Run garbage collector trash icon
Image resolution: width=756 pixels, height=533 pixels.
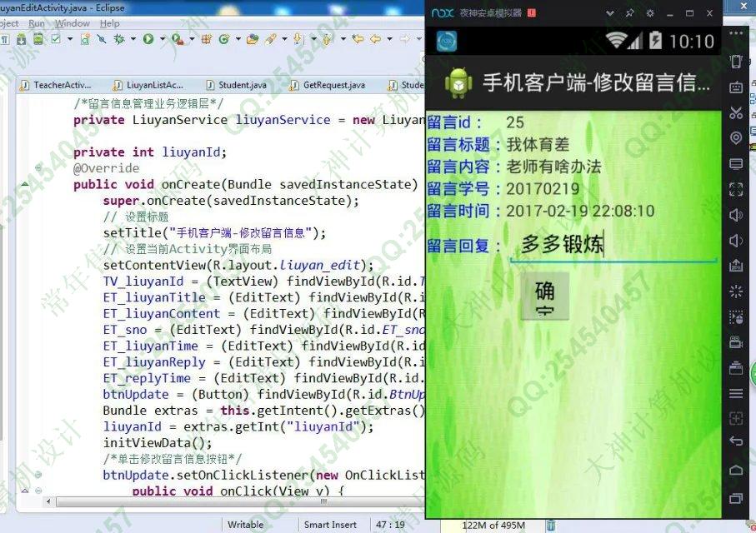click(x=551, y=525)
